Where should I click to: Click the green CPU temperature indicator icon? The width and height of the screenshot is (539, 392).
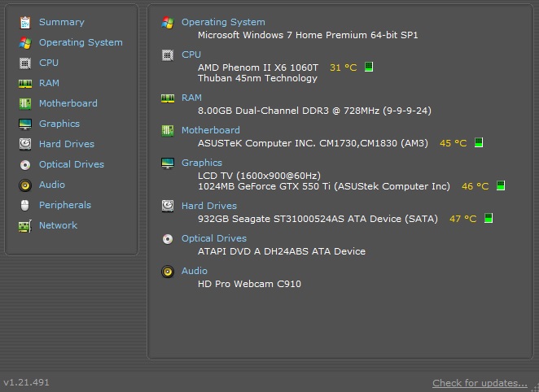[369, 67]
